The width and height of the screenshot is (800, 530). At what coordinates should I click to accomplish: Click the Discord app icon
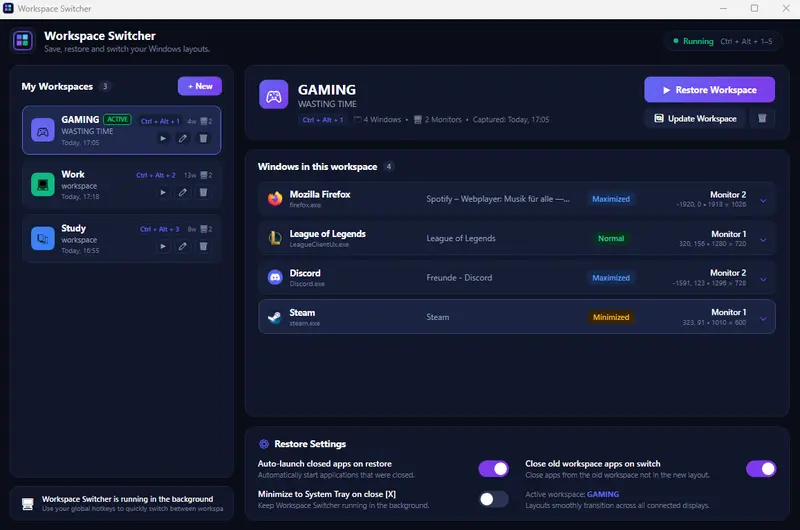tap(275, 277)
